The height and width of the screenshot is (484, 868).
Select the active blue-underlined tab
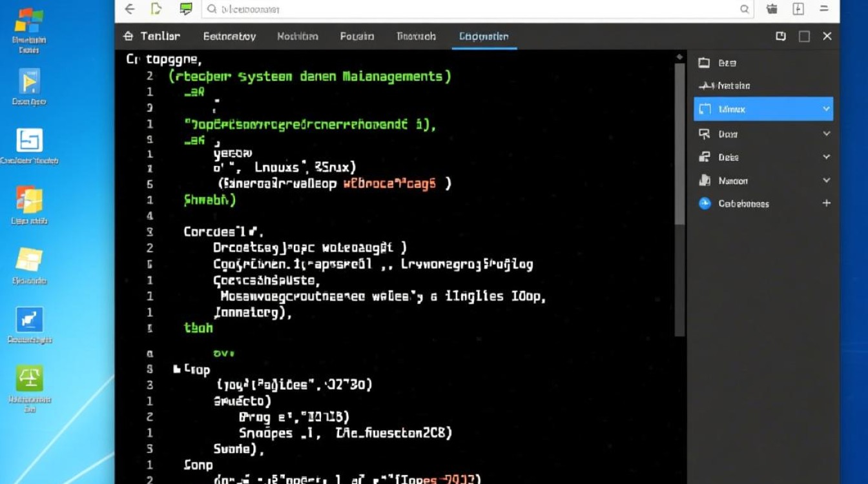[x=484, y=37]
